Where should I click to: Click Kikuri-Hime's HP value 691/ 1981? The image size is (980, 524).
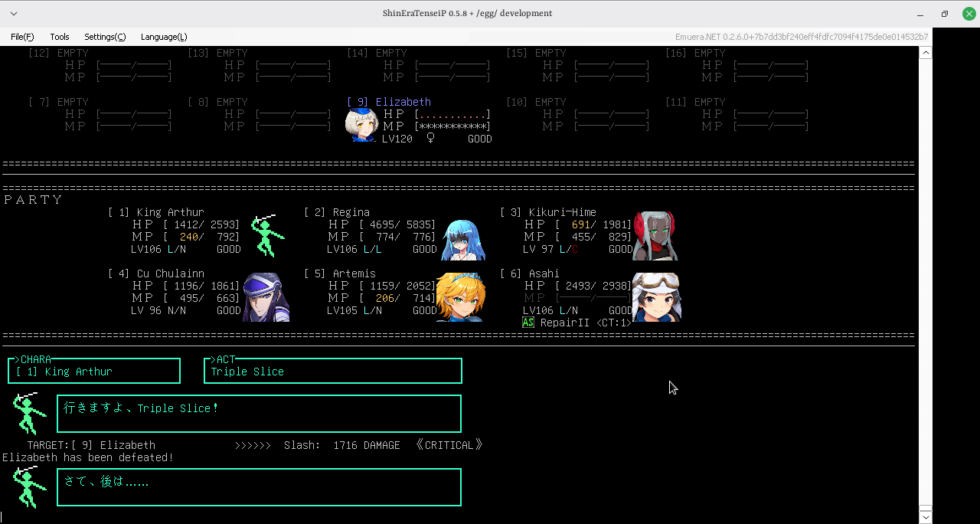coord(593,224)
